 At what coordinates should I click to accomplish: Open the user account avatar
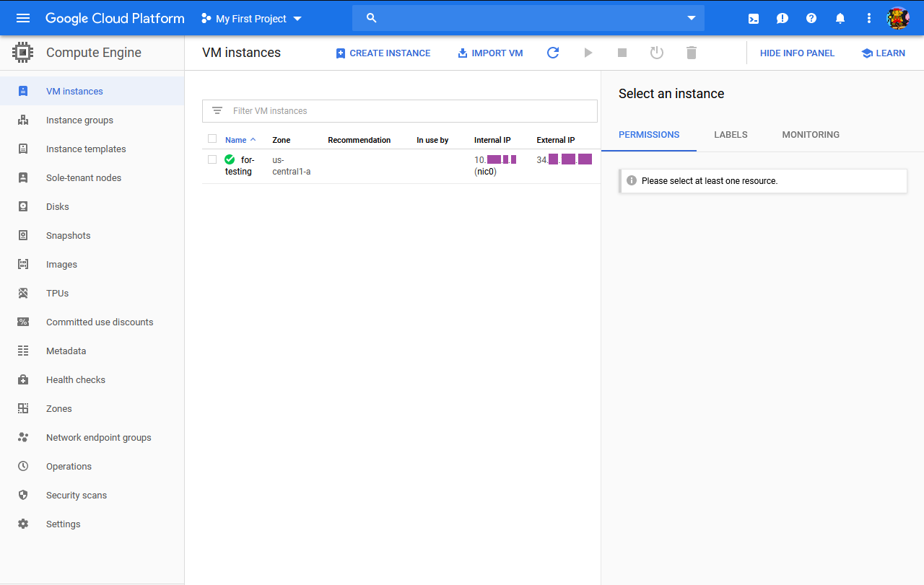point(898,18)
